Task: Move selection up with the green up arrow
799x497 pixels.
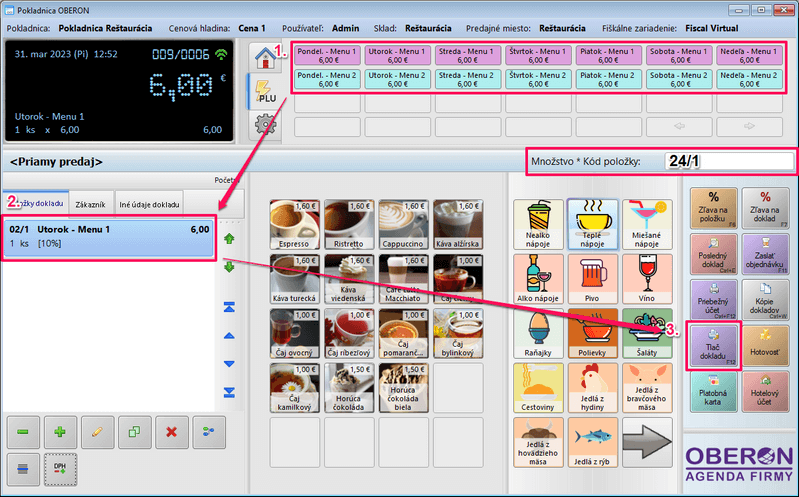Action: click(x=230, y=240)
